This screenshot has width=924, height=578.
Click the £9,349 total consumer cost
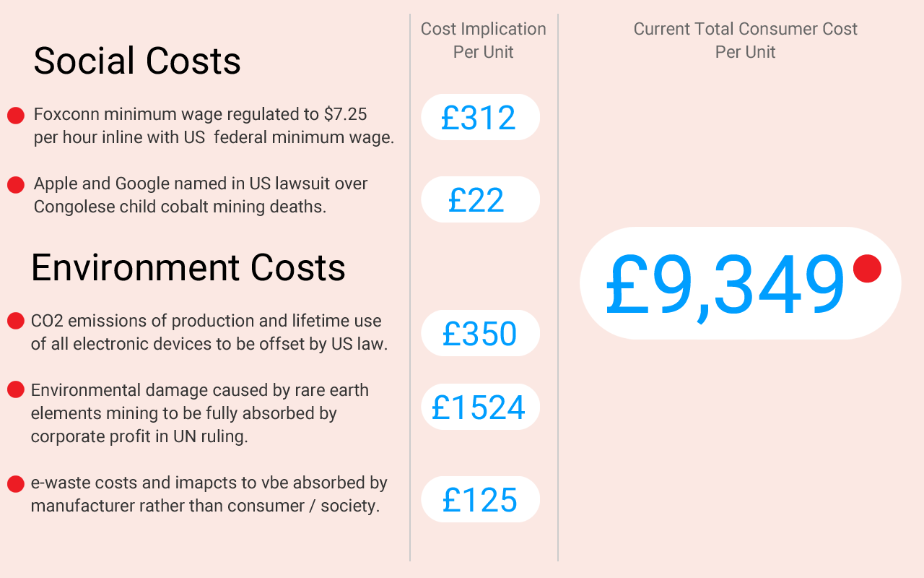pyautogui.click(x=725, y=283)
